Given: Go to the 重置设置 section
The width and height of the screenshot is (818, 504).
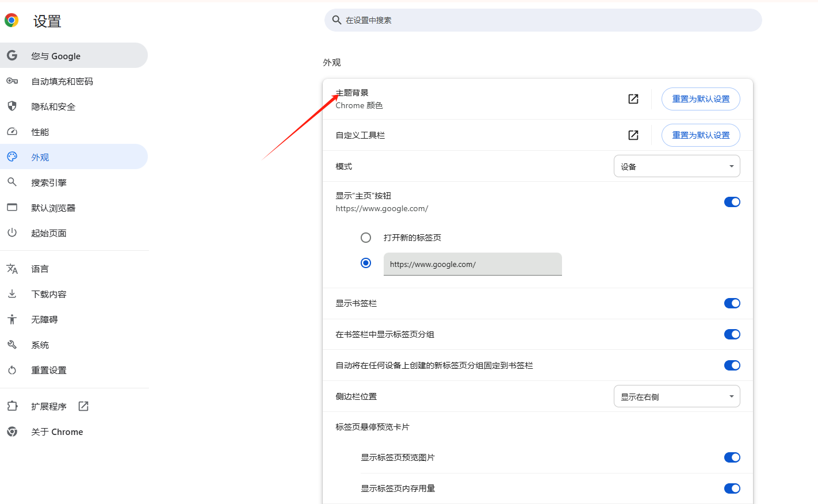Looking at the screenshot, I should coord(74,370).
